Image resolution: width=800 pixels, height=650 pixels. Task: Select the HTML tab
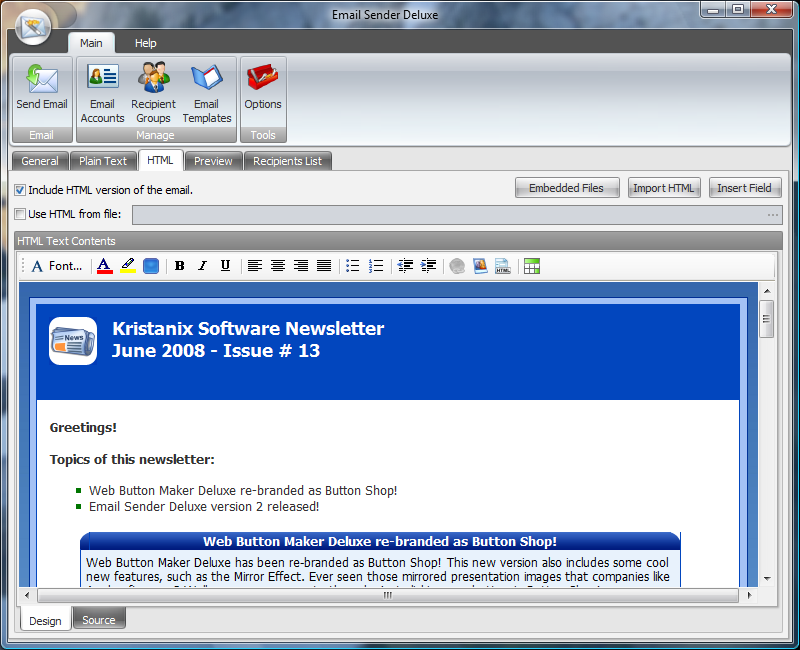pyautogui.click(x=160, y=160)
